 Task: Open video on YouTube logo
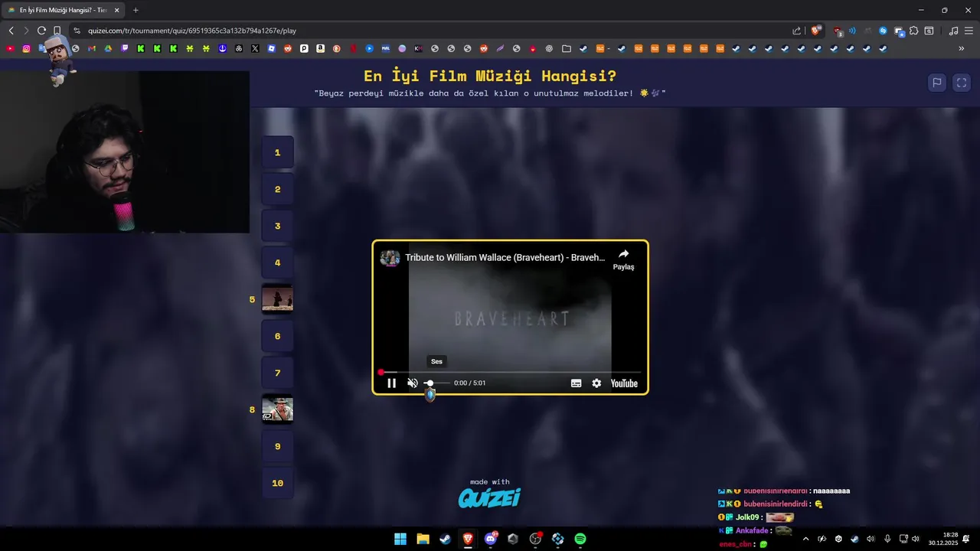624,383
